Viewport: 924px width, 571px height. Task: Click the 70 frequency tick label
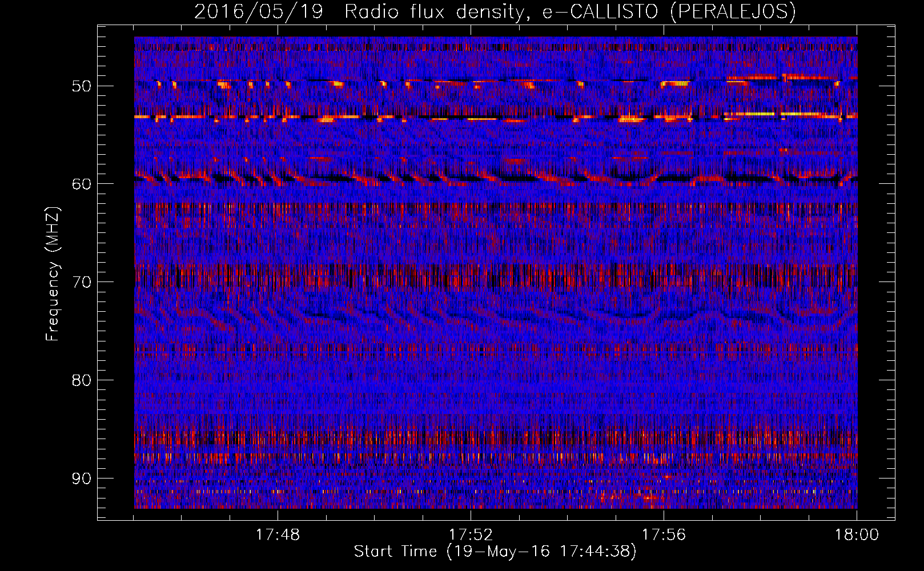pos(81,282)
